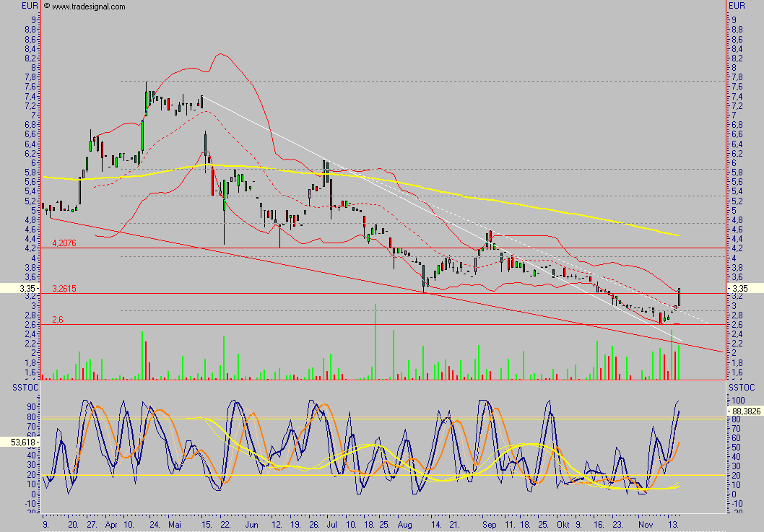Click the "SSTOC" label on left indicator axis
Screen dimensions: 764x532
click(25, 388)
